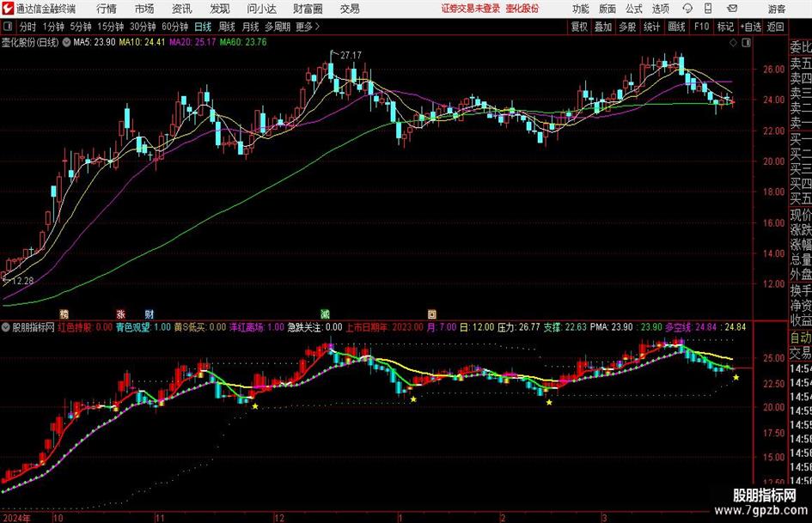This screenshot has height=523, width=812.
Task: Switch to the 月线 monthly period
Action: click(x=250, y=27)
